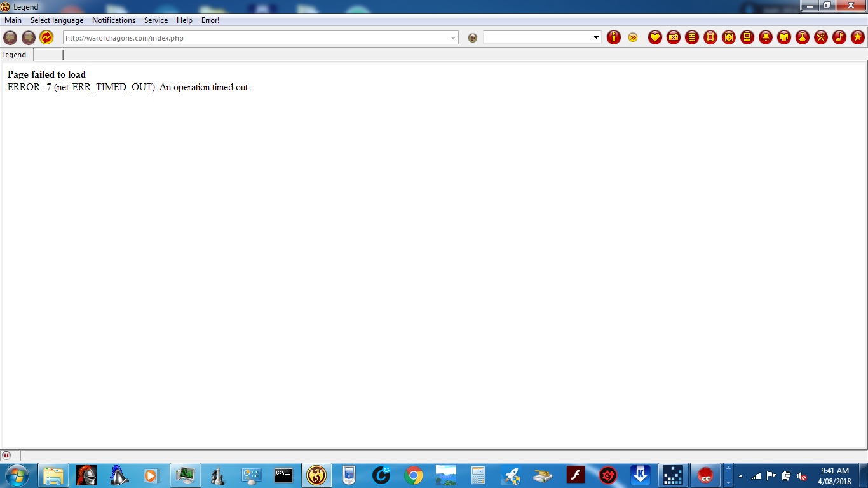Open the mobile device taskbar icon
Image resolution: width=868 pixels, height=488 pixels.
[x=348, y=475]
